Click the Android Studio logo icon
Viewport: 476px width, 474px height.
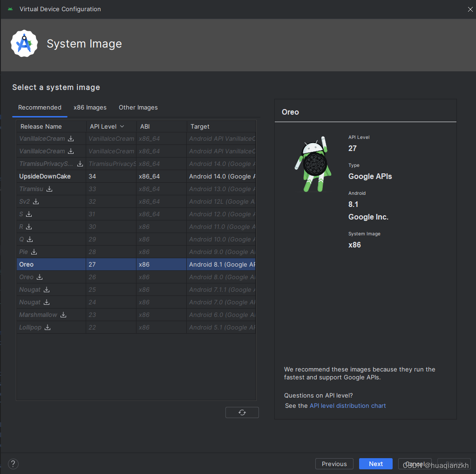point(24,43)
